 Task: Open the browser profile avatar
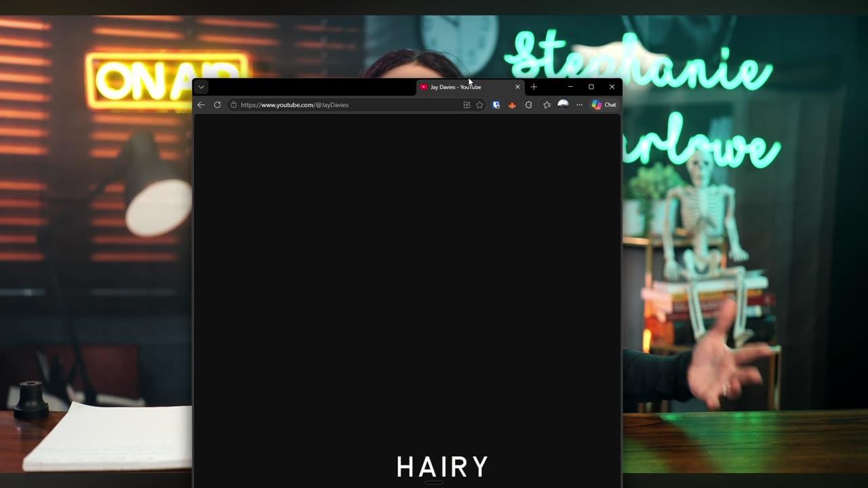tap(563, 104)
